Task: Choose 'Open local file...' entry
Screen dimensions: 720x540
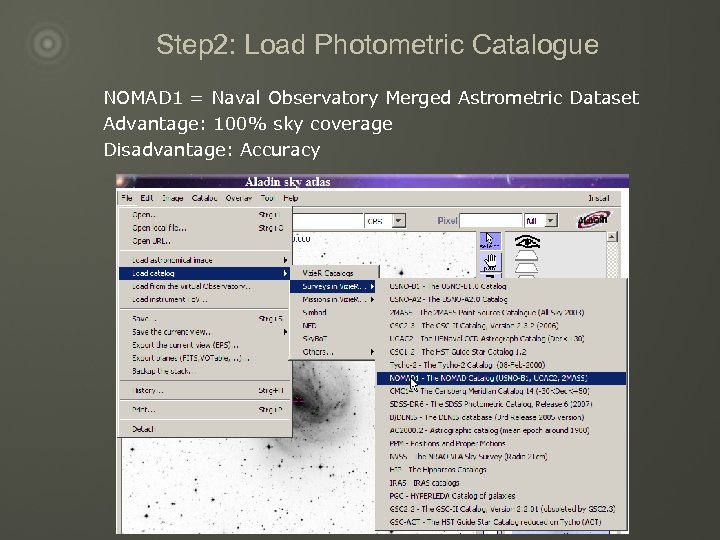Action: [x=205, y=228]
